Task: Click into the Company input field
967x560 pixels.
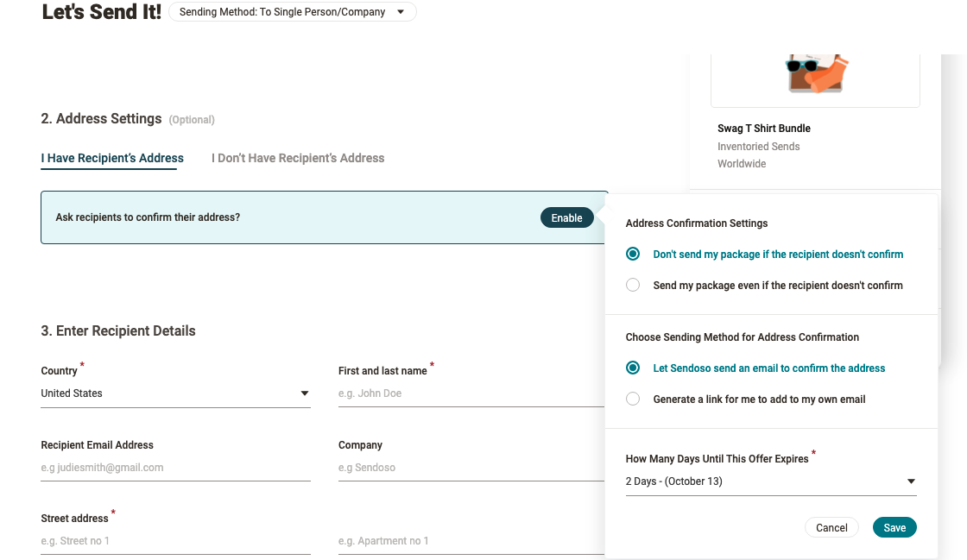Action: tap(471, 468)
